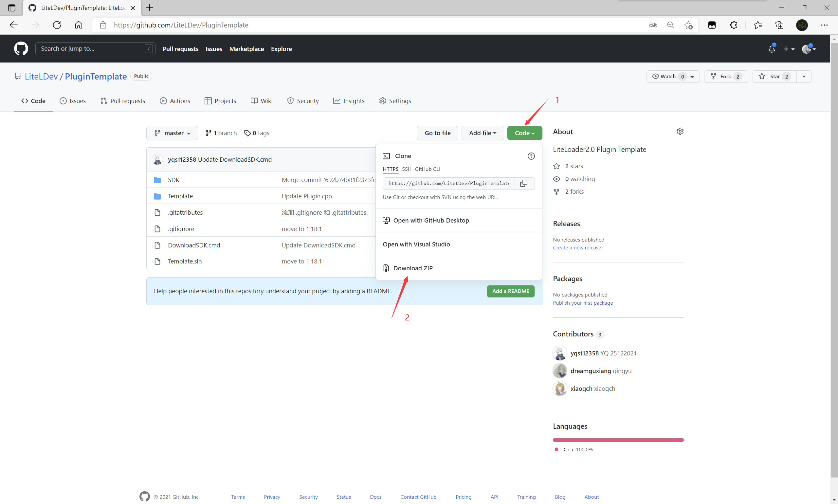
Task: Open the star lists dropdown arrow
Action: click(x=804, y=76)
